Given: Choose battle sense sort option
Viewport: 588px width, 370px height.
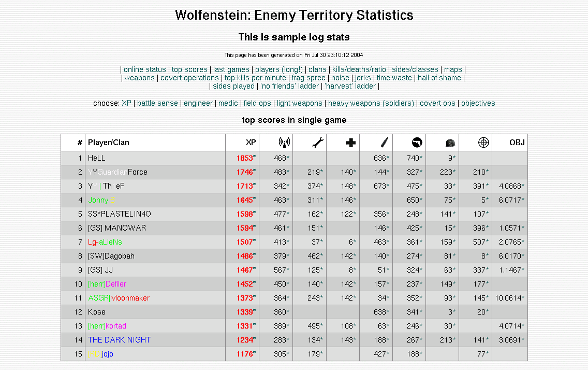Looking at the screenshot, I should click(x=157, y=103).
